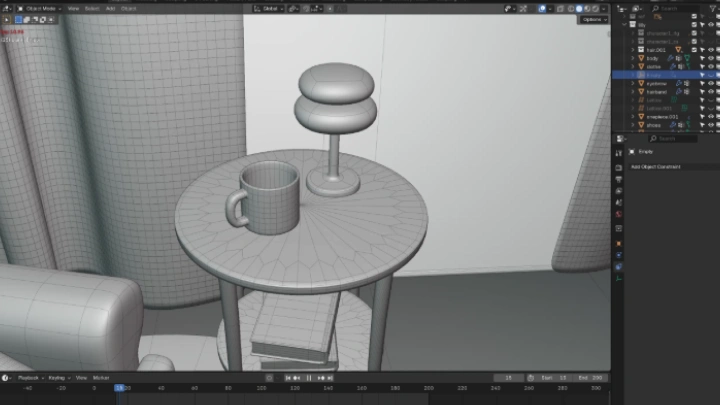The image size is (720, 405).
Task: Toggle X-ray mode icon
Action: click(560, 8)
